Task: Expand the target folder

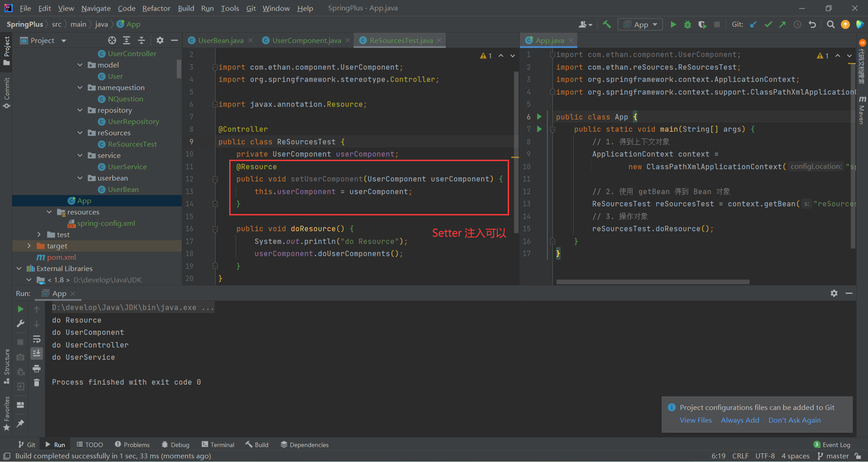Action: point(29,246)
